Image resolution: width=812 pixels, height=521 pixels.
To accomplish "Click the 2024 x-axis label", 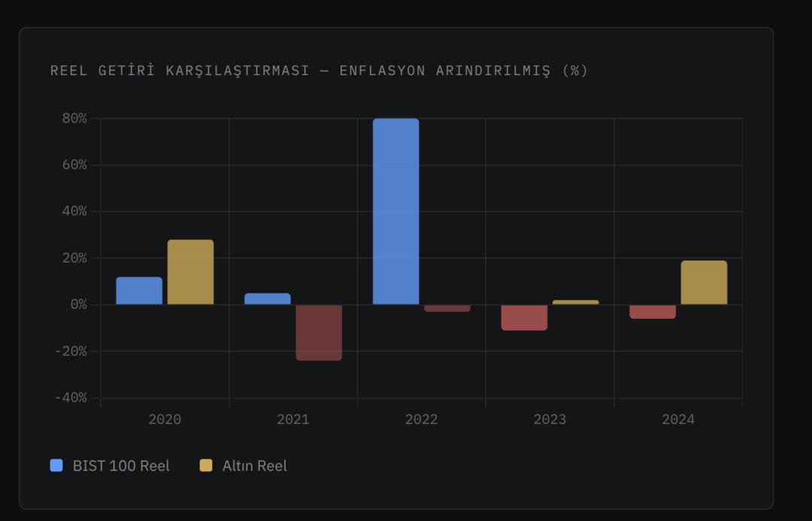I will click(x=678, y=420).
